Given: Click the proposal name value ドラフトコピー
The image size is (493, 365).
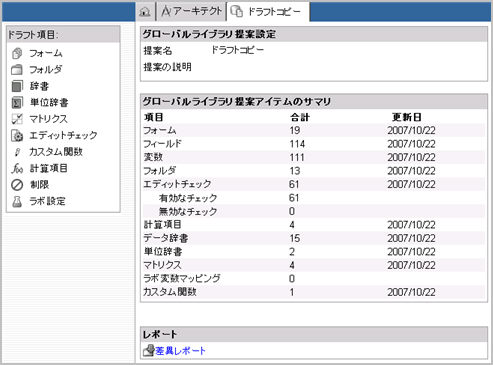Looking at the screenshot, I should pyautogui.click(x=238, y=50).
